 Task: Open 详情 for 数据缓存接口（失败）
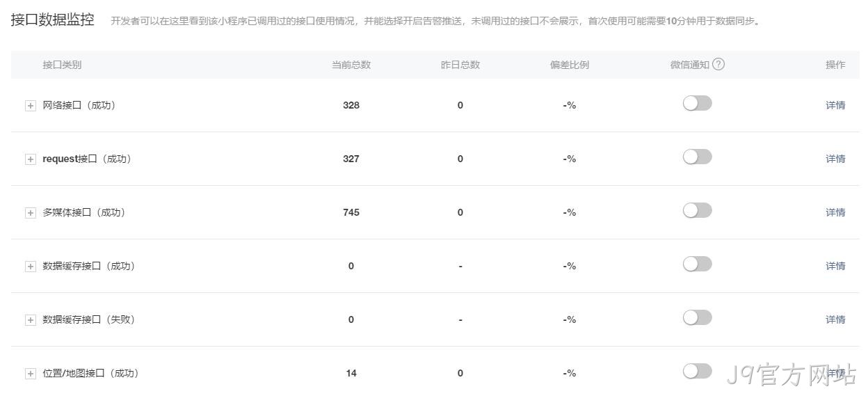(835, 319)
